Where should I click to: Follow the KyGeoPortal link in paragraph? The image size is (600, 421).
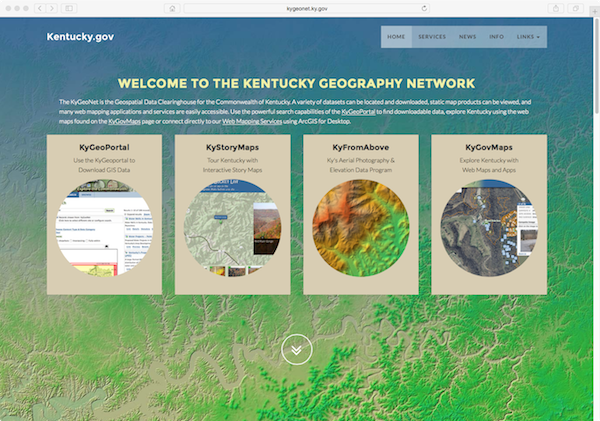358,112
